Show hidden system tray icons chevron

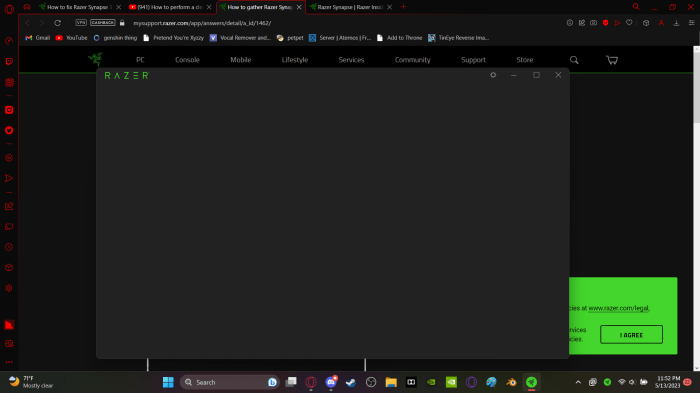click(578, 382)
